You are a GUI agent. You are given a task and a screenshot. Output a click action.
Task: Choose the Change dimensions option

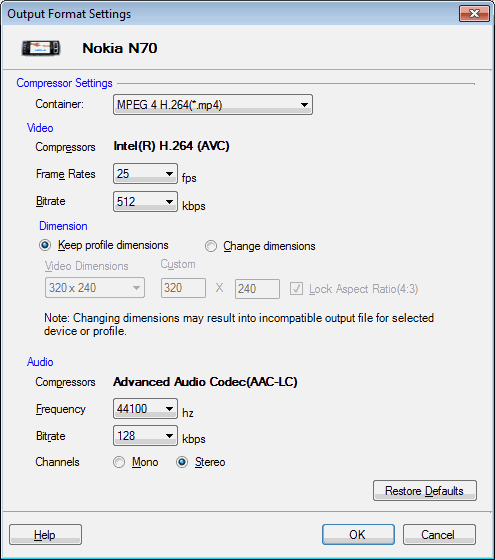point(211,246)
